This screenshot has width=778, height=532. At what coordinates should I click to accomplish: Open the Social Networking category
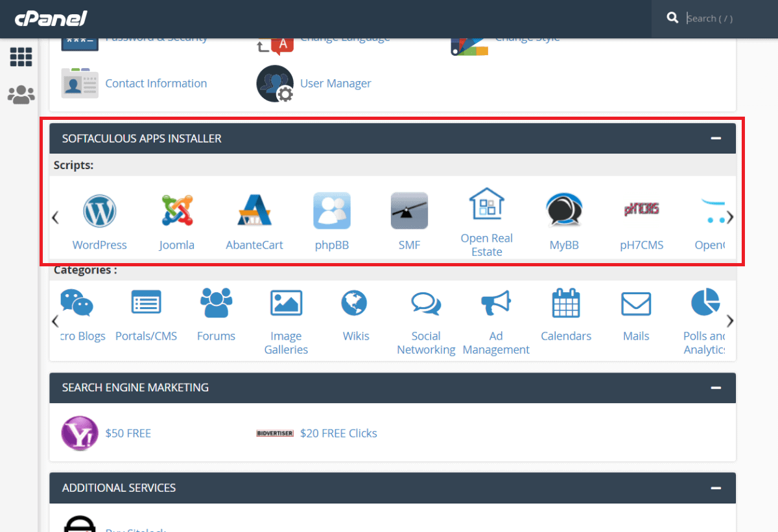(426, 303)
